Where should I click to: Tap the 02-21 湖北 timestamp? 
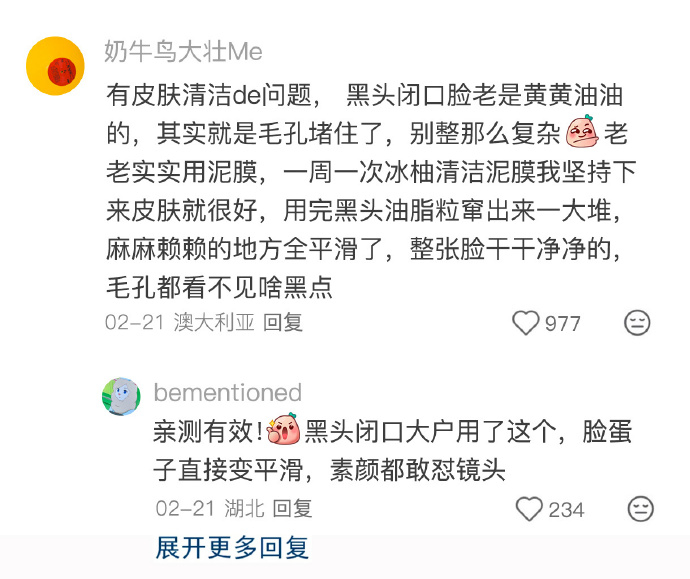click(x=210, y=509)
